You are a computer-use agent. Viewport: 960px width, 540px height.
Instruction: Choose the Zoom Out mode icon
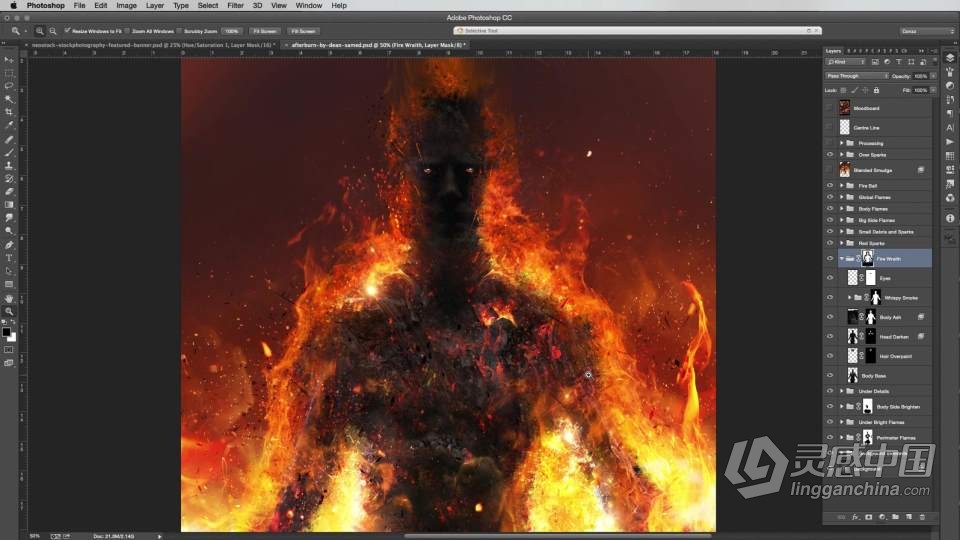click(53, 31)
